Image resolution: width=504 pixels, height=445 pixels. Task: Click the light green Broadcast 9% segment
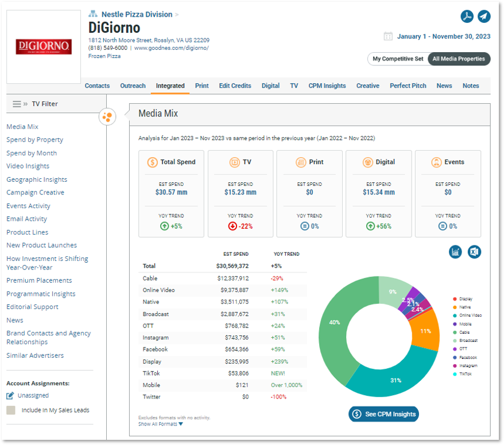[x=393, y=291]
